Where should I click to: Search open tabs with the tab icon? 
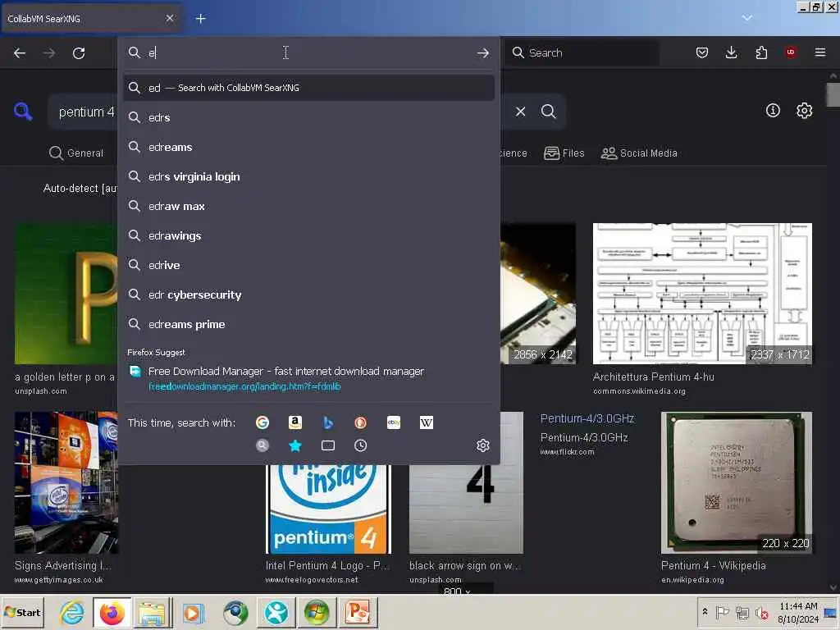tap(328, 445)
